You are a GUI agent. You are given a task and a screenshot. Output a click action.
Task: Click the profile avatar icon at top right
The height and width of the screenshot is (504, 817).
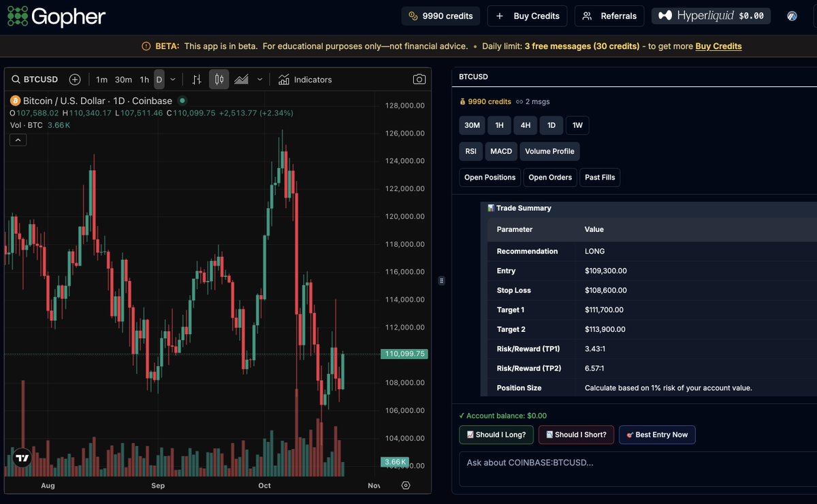pyautogui.click(x=792, y=16)
